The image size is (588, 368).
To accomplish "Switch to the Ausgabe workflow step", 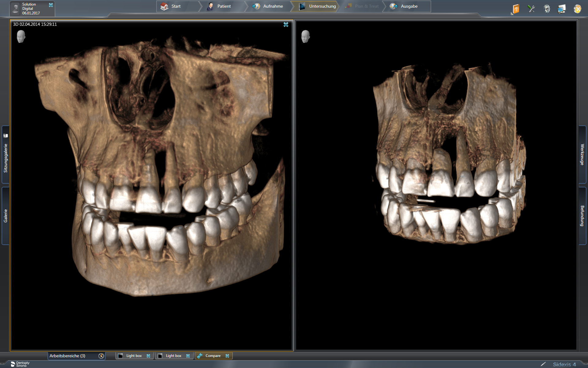I will (406, 6).
